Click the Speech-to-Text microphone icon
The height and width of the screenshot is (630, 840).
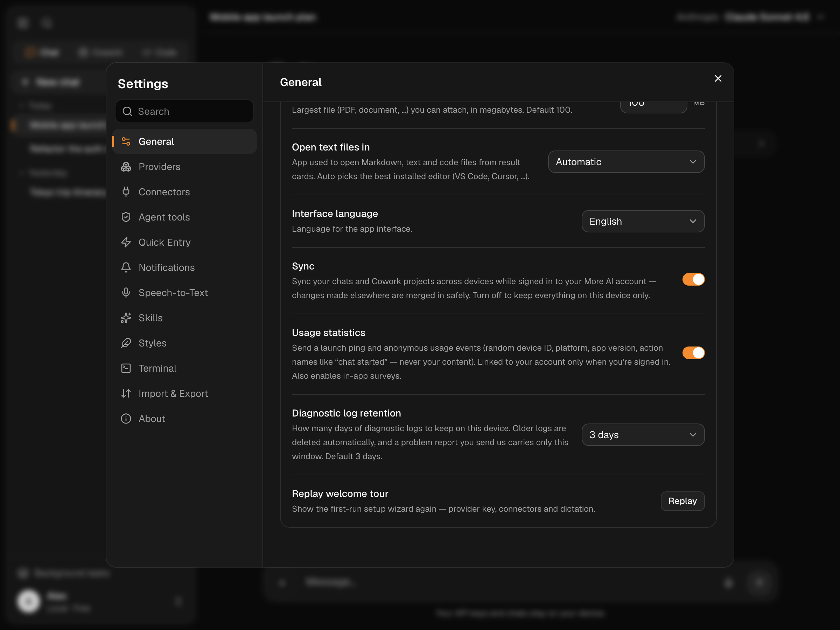coord(126,293)
